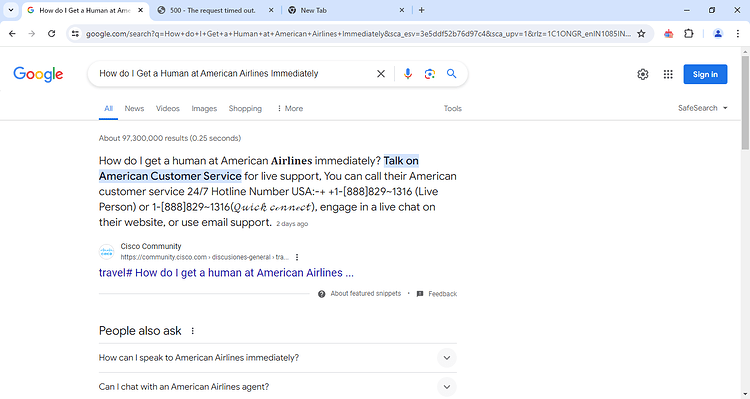The height and width of the screenshot is (399, 750).
Task: Open Chrome three-dot menu
Action: coord(738,33)
